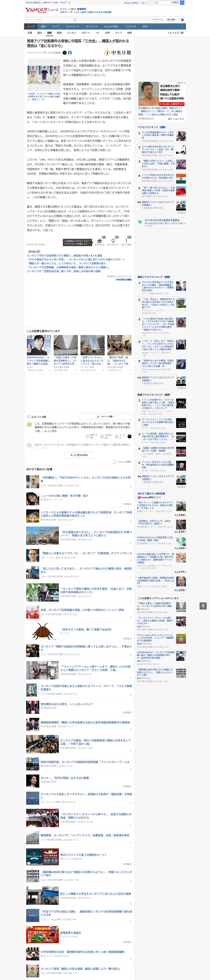Open the ライブ tab
This screenshot has height=980, width=210.
pos(56,27)
